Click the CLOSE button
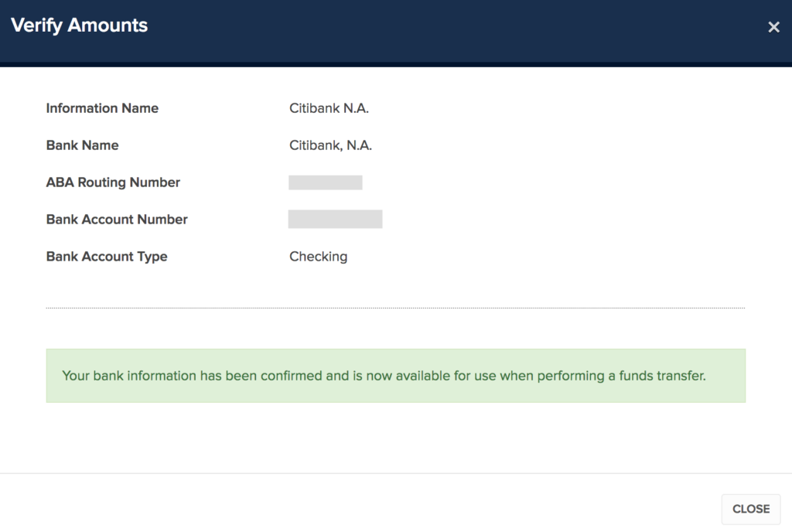 [750, 509]
